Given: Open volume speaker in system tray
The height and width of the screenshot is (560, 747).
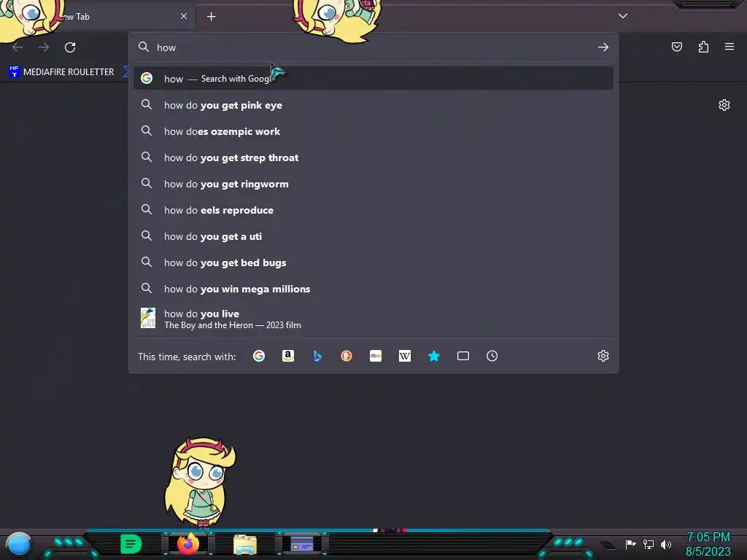Looking at the screenshot, I should point(665,544).
